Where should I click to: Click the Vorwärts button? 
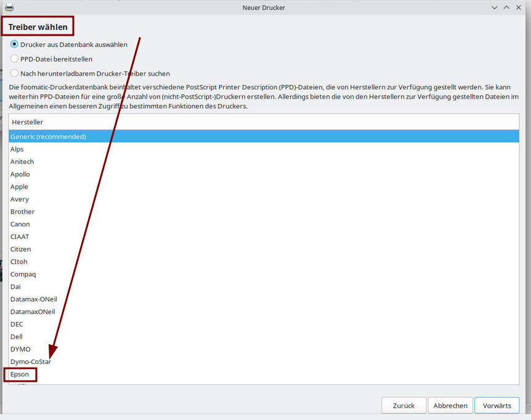[497, 405]
